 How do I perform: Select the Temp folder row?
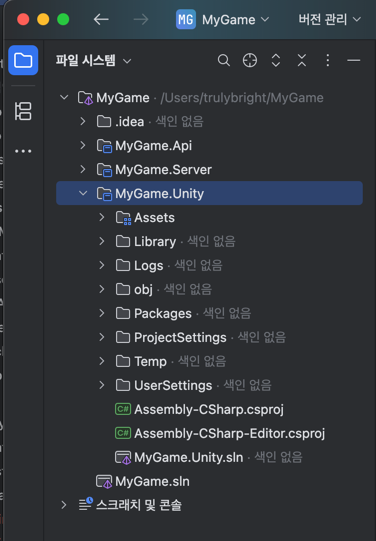[209, 361]
